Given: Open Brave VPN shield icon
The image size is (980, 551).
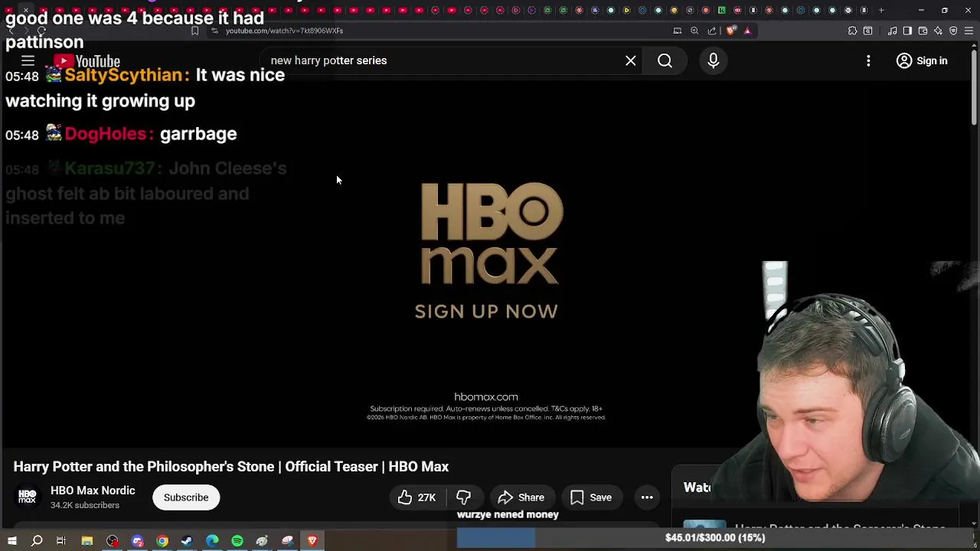Looking at the screenshot, I should (953, 31).
